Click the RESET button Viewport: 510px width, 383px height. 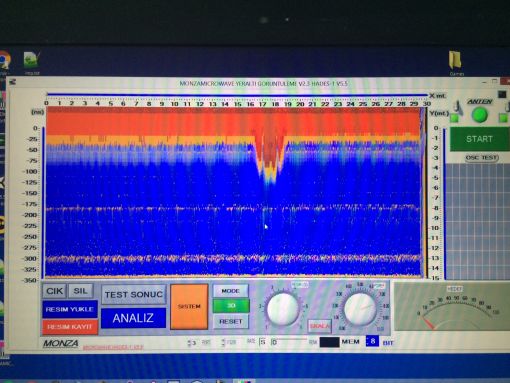[231, 322]
